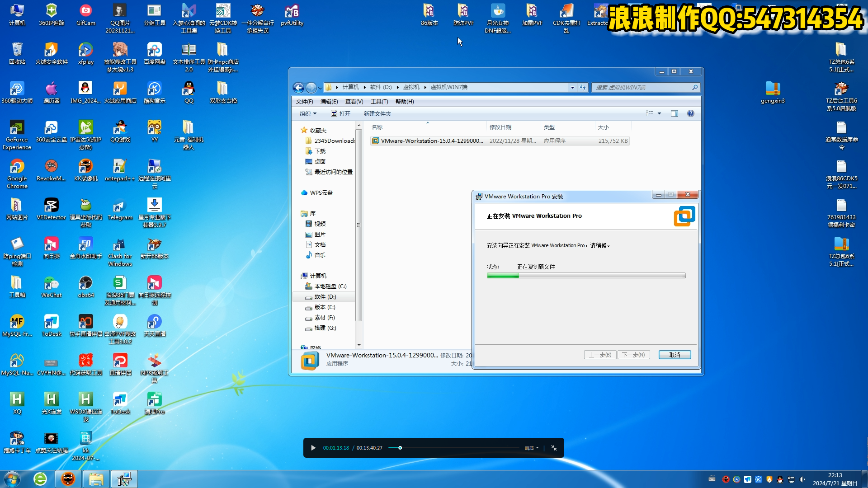
Task: Open the file explorer taskbar button
Action: click(96, 479)
